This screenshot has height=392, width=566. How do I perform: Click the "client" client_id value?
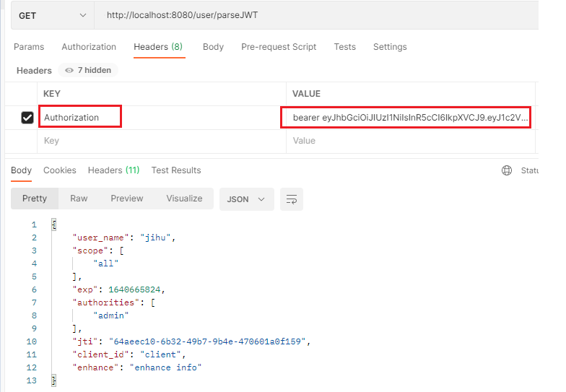tap(160, 354)
